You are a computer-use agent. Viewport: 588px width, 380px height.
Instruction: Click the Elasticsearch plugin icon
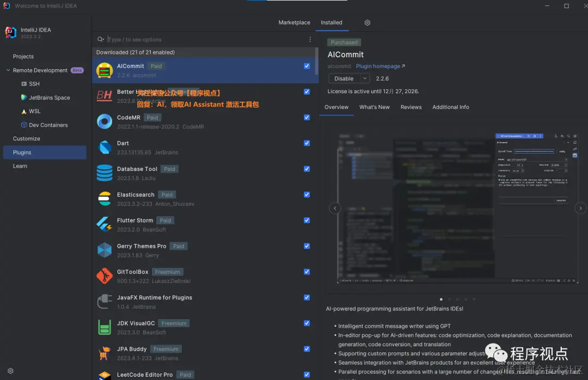pos(105,199)
